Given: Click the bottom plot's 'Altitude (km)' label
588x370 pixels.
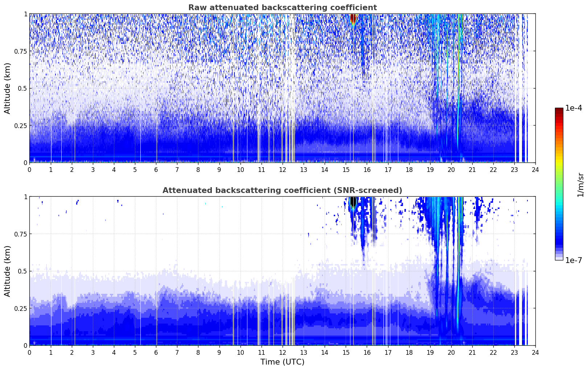Looking at the screenshot, I should [x=8, y=271].
